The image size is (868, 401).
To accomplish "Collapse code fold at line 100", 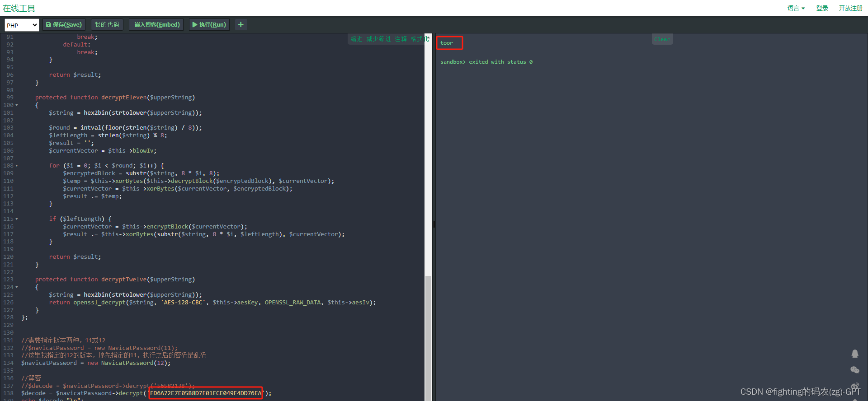I will click(x=17, y=105).
